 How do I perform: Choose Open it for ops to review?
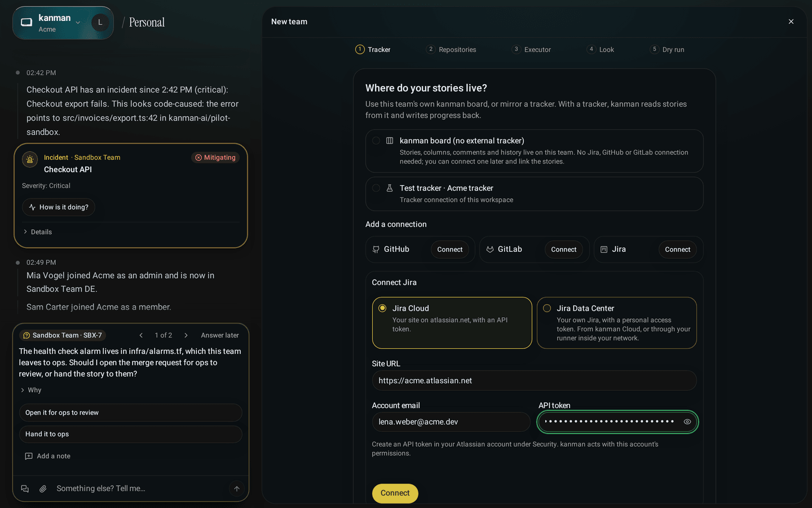131,413
